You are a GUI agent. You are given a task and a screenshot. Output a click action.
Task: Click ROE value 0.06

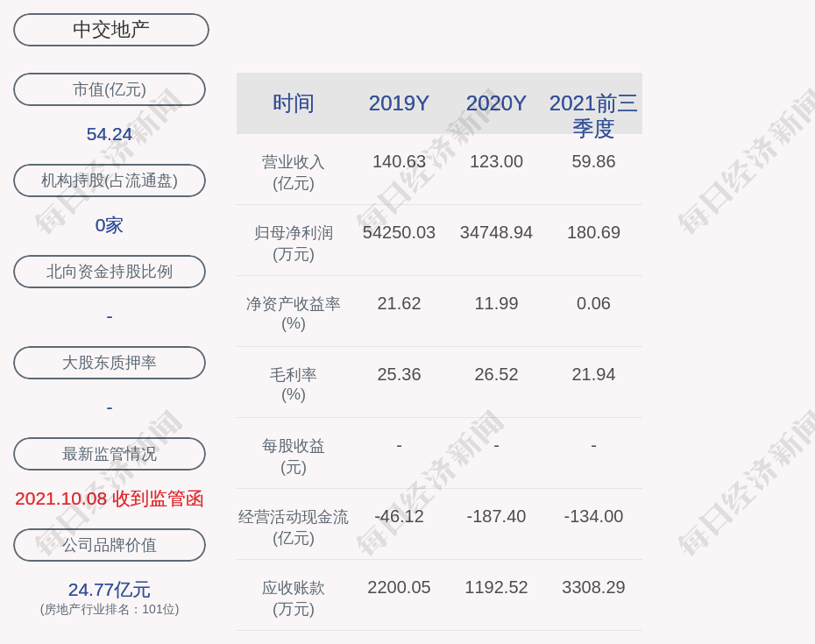(x=593, y=303)
